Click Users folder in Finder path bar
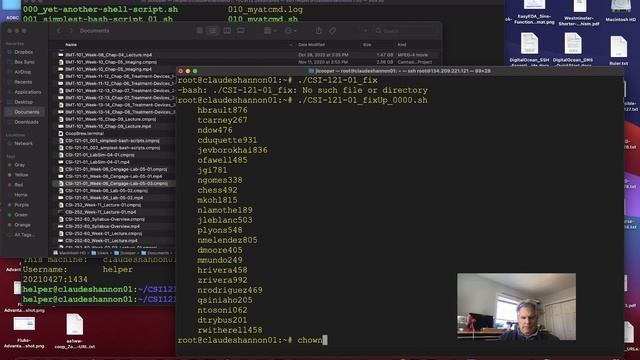This screenshot has width=640, height=360. click(100, 253)
